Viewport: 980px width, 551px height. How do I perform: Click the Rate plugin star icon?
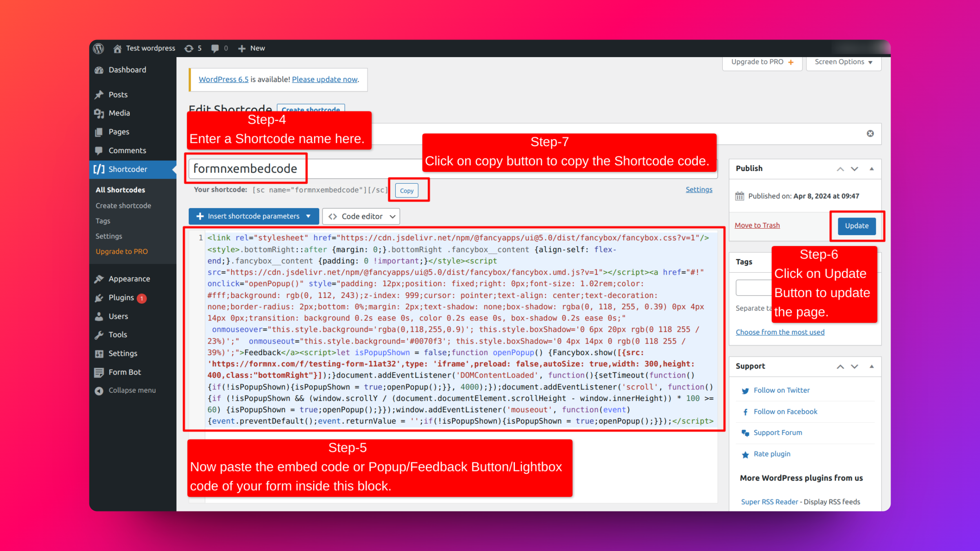[x=745, y=454]
